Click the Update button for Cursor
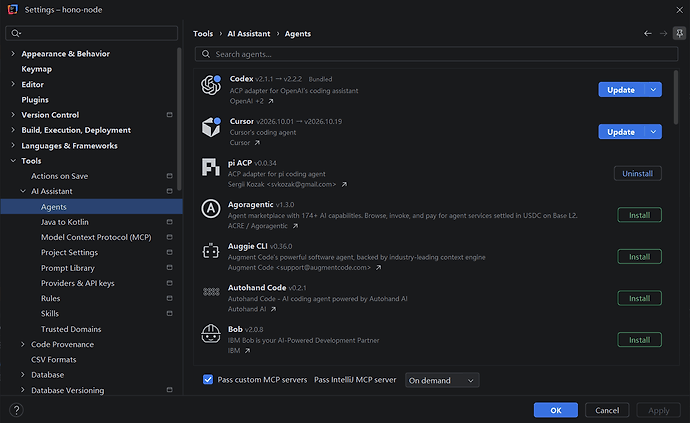 coord(621,132)
